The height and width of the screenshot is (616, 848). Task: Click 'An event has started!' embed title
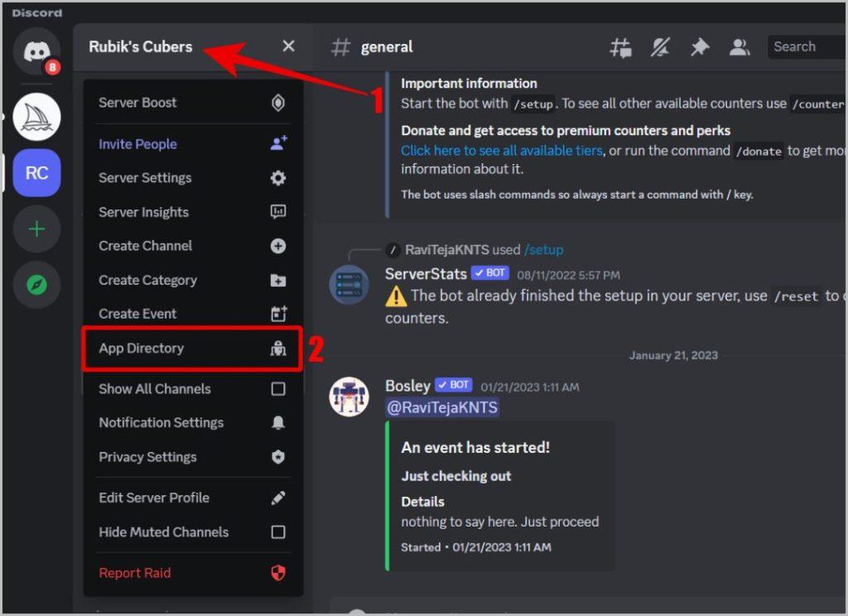click(x=475, y=448)
